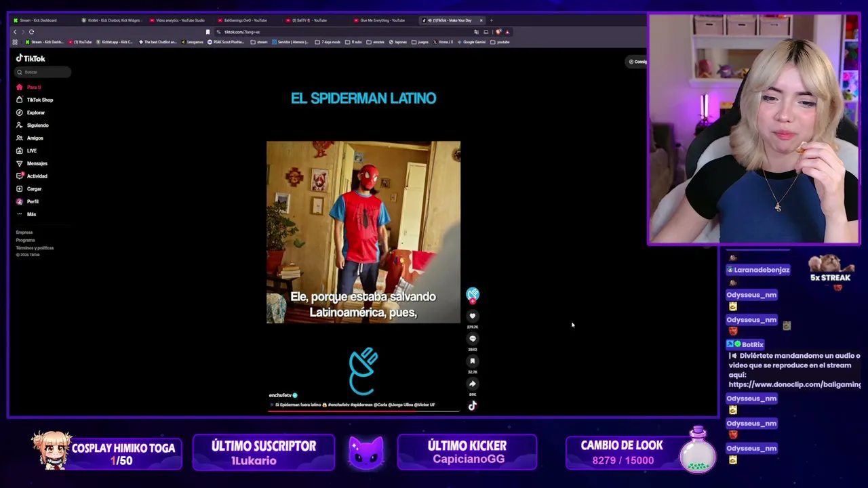Click the two-people icon beside Amigos
The width and height of the screenshot is (868, 488).
20,138
